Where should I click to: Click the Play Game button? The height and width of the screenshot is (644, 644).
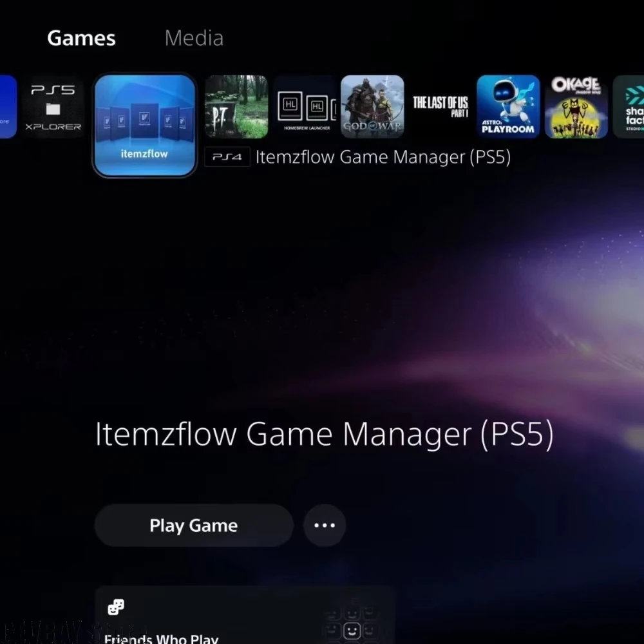tap(194, 526)
